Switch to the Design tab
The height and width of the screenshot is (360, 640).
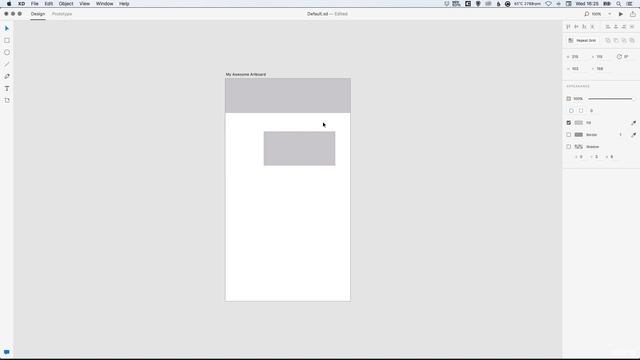point(38,14)
